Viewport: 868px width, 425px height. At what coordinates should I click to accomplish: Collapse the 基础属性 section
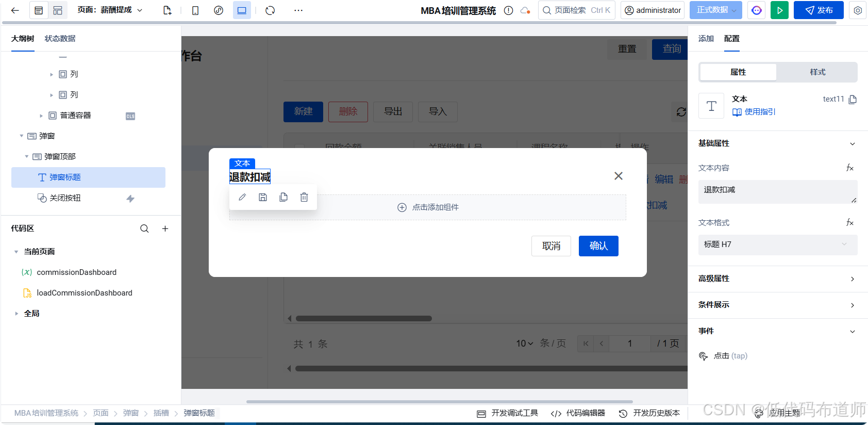point(853,144)
